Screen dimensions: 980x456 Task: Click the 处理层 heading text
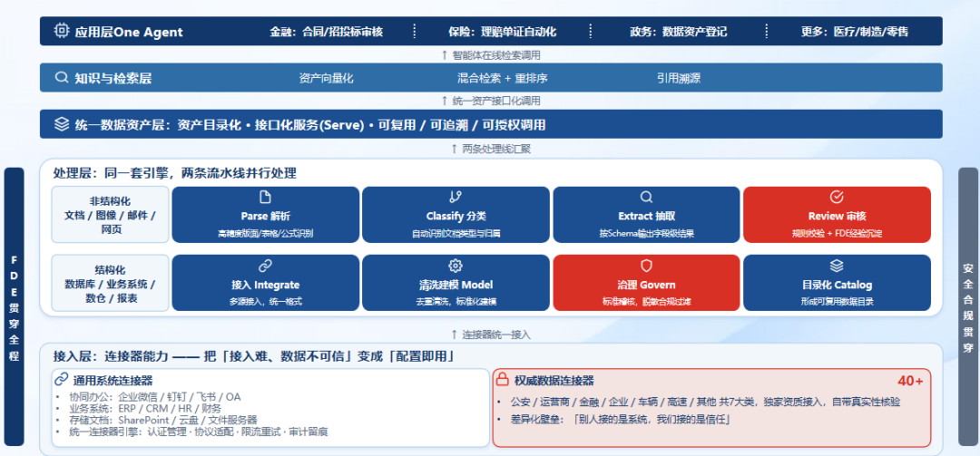point(174,173)
